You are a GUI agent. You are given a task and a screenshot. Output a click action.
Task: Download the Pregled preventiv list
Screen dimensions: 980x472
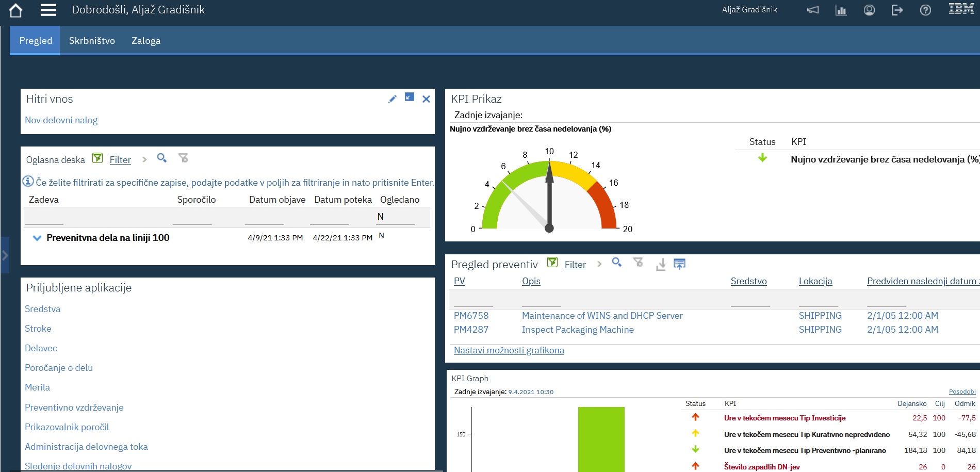tap(661, 265)
